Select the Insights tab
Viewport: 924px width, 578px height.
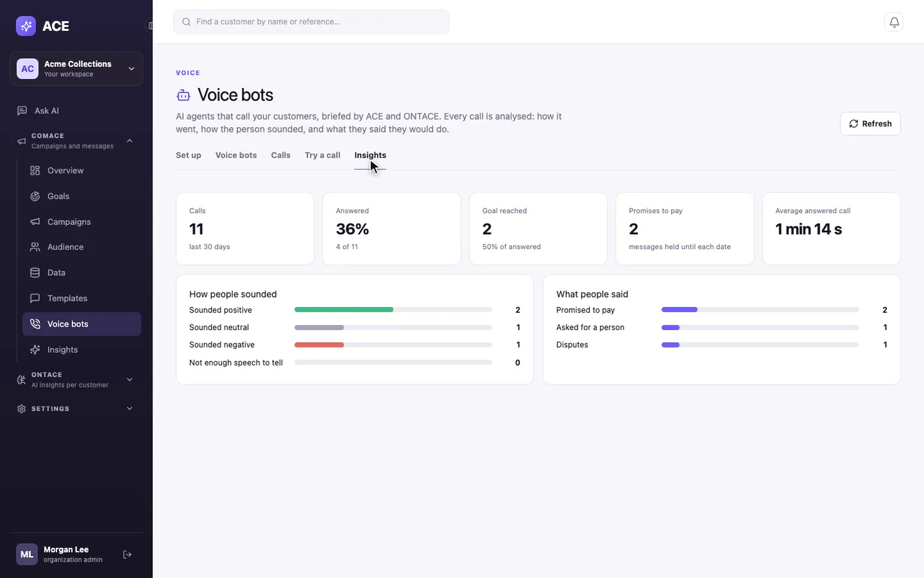pyautogui.click(x=370, y=155)
